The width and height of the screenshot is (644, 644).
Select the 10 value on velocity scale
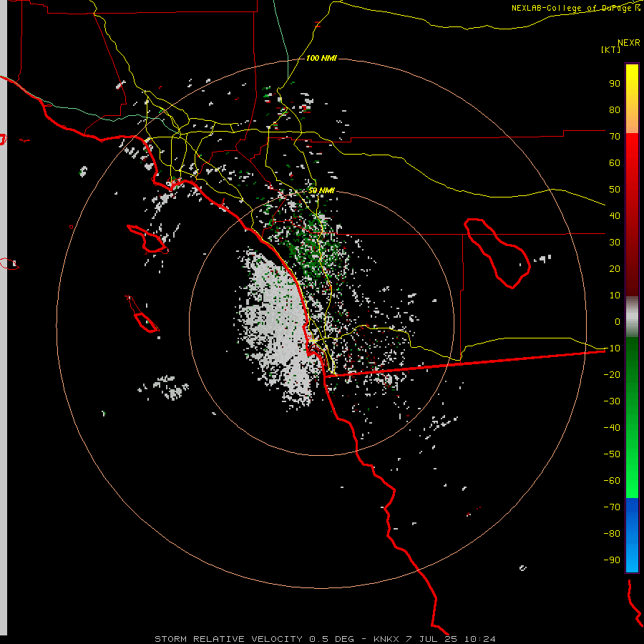point(615,296)
